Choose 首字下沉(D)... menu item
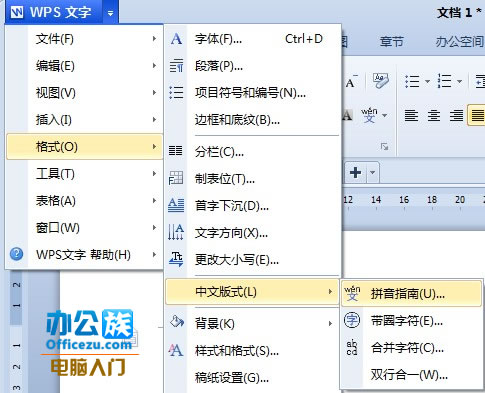This screenshot has width=485, height=393. (x=253, y=206)
